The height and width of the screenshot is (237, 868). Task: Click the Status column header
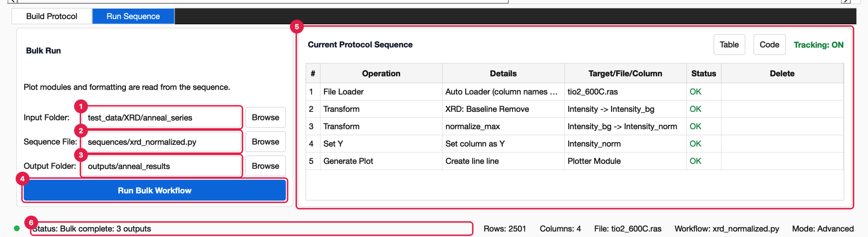pyautogui.click(x=704, y=74)
